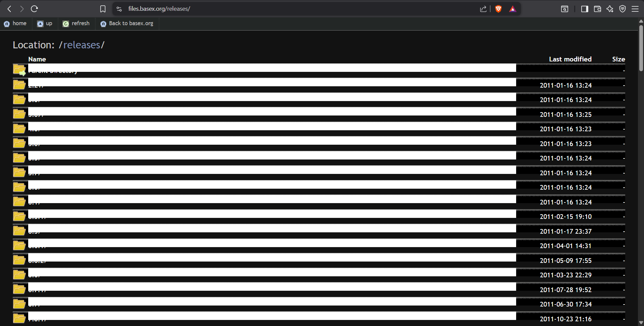Open the Brave Shields lion icon
The height and width of the screenshot is (326, 644).
[x=498, y=9]
